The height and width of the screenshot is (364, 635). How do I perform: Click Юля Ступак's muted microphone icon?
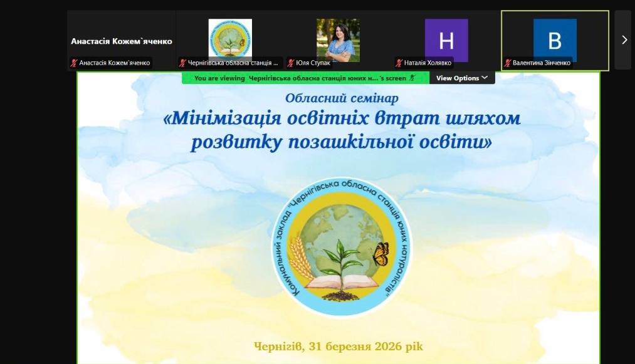(291, 63)
